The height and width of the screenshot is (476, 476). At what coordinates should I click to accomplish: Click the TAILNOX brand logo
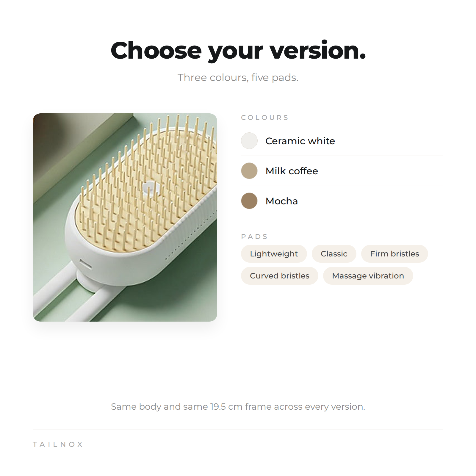(58, 444)
